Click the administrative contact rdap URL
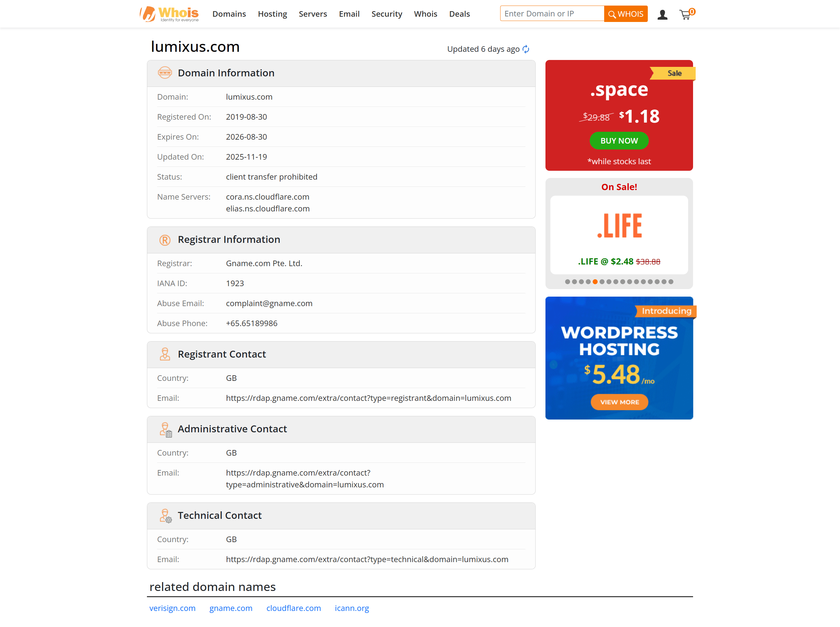Image resolution: width=840 pixels, height=627 pixels. (x=305, y=479)
